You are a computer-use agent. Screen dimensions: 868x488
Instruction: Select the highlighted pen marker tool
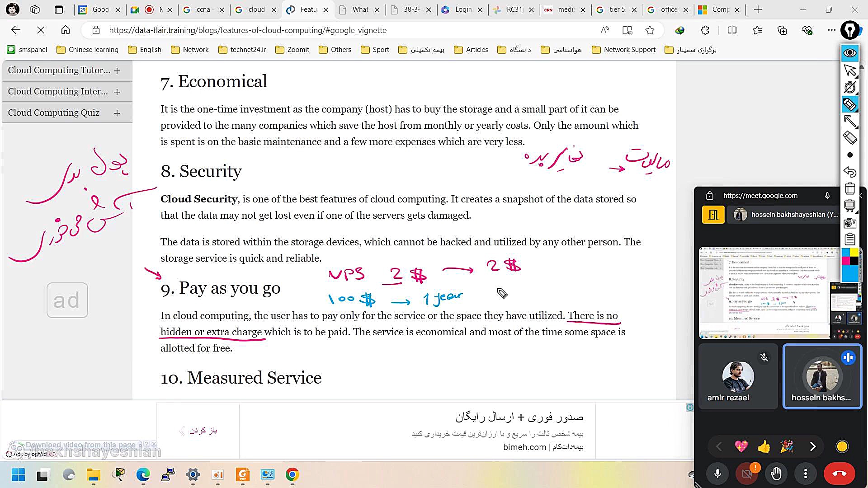pos(850,104)
